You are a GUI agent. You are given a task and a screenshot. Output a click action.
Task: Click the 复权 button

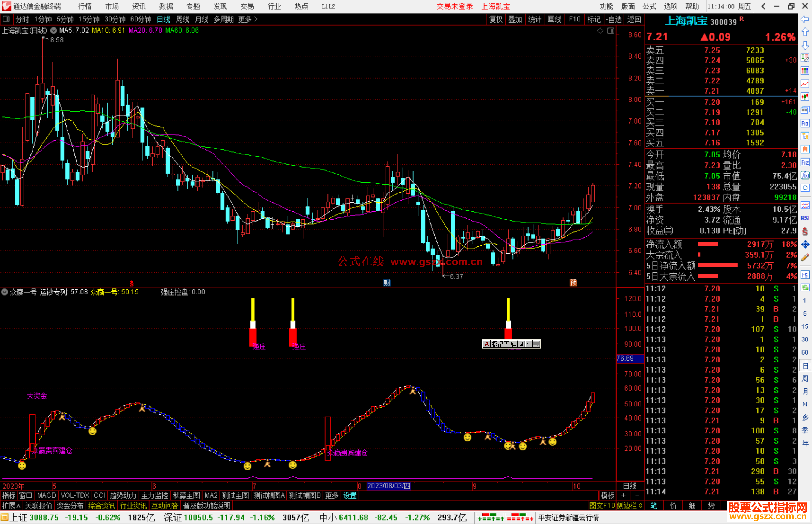[496, 19]
